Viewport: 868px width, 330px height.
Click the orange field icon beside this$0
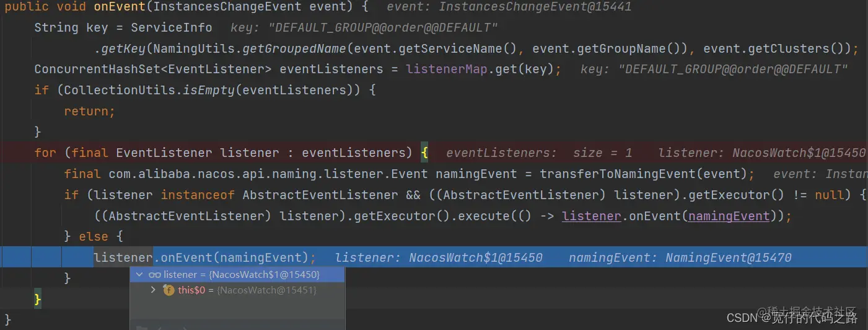point(169,290)
